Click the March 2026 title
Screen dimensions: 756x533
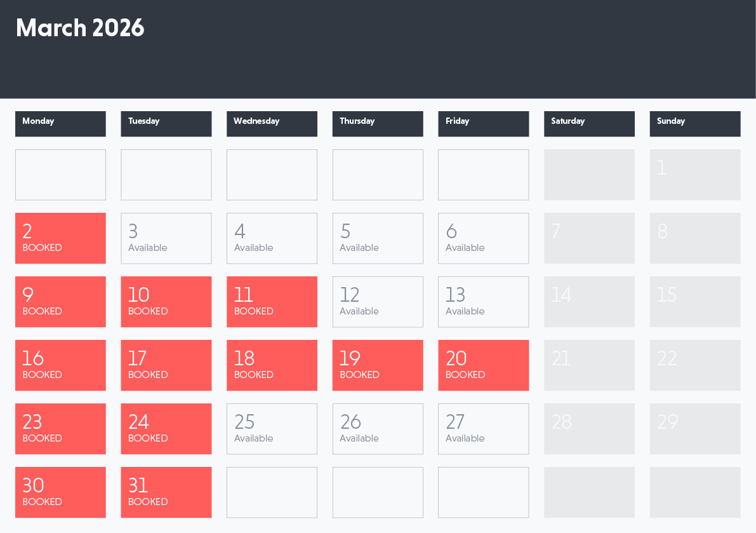80,28
